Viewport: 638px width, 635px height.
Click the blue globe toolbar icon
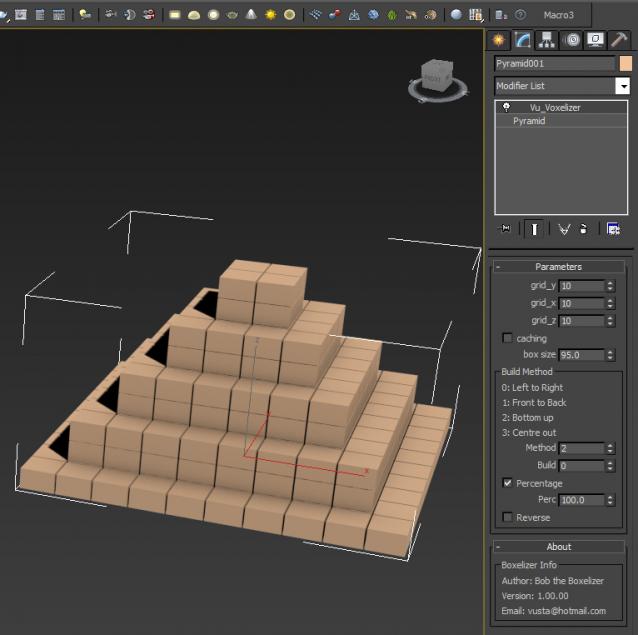pyautogui.click(x=373, y=15)
